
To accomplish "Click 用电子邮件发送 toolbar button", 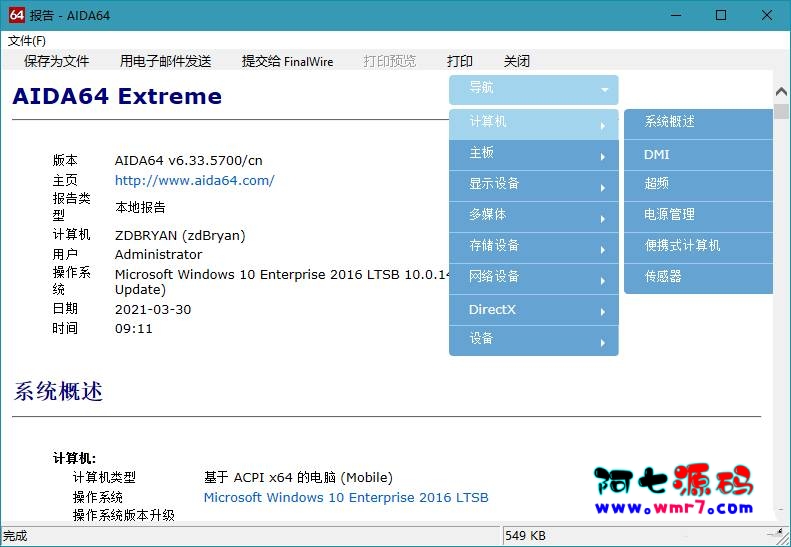I will [165, 61].
